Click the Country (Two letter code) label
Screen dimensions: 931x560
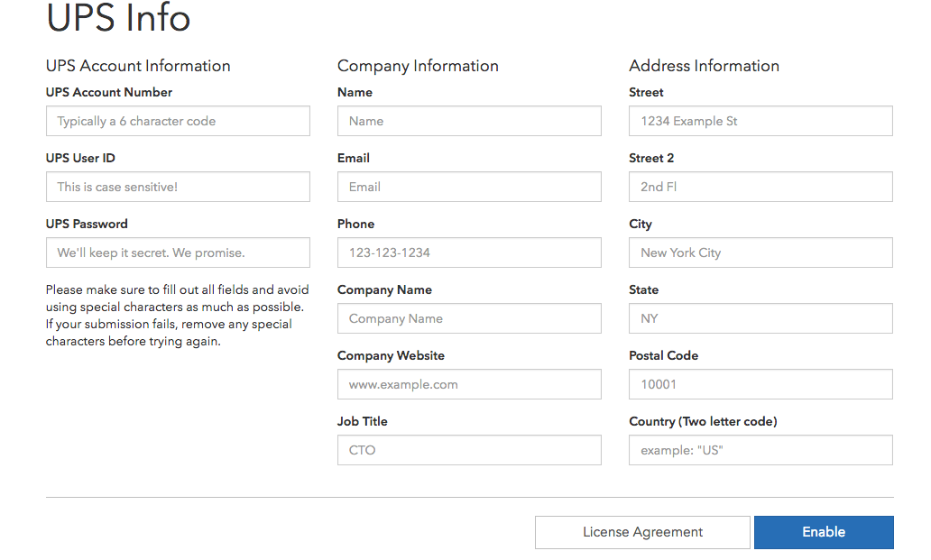(703, 422)
